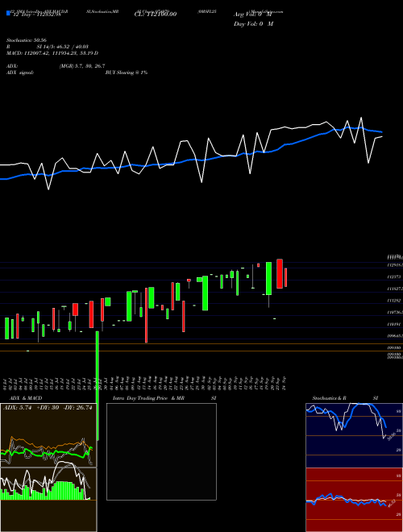This screenshot has height=532, width=403.
Task: Click the 'Day Vol: 0 M' label
Action: coord(253,23)
